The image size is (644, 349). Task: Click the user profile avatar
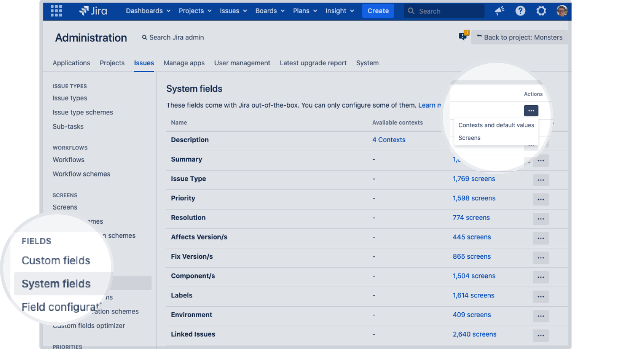tap(562, 11)
